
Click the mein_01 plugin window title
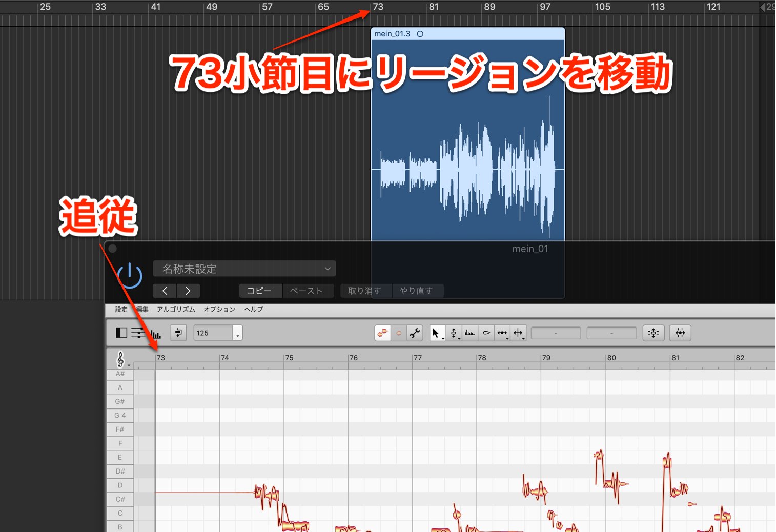530,249
